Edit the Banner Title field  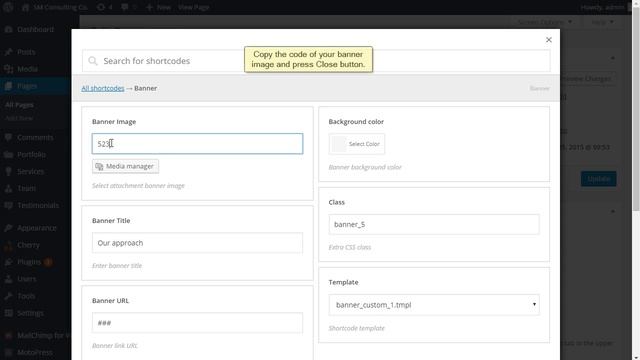(x=197, y=243)
